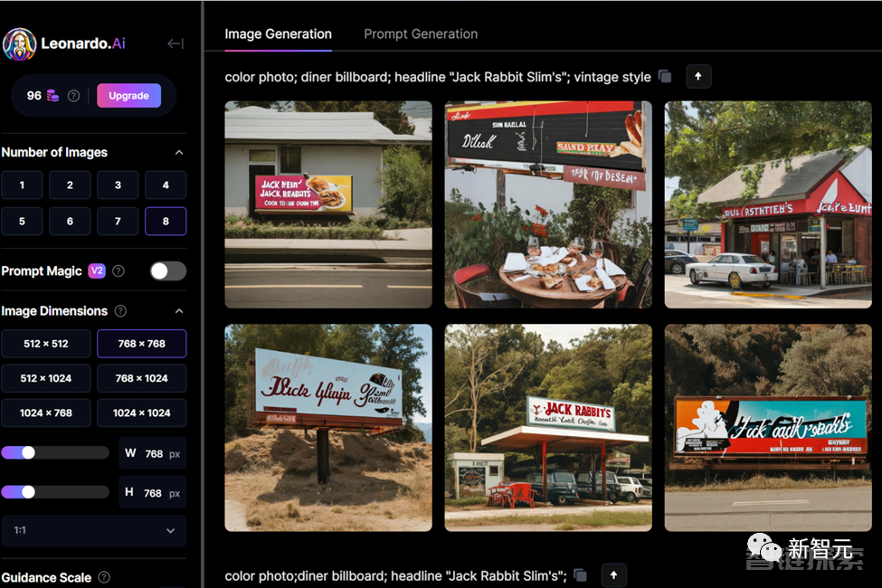
Task: Click the Leonardo.Ai brand name text
Action: click(83, 44)
